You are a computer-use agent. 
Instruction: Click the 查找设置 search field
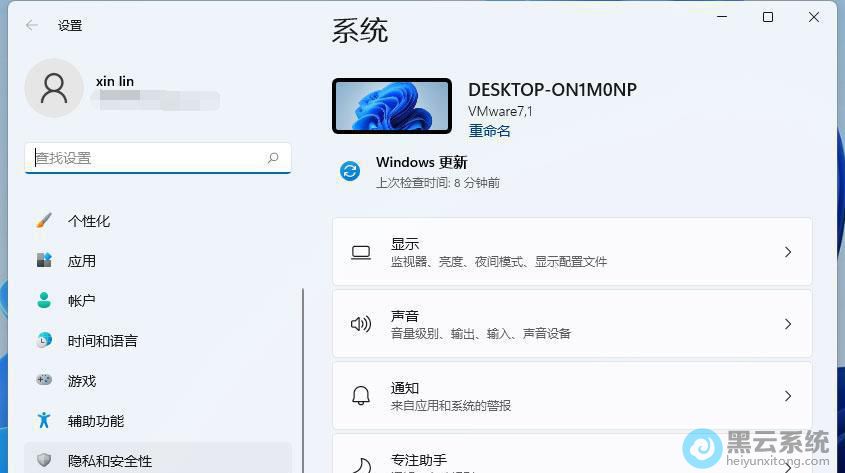(x=145, y=158)
